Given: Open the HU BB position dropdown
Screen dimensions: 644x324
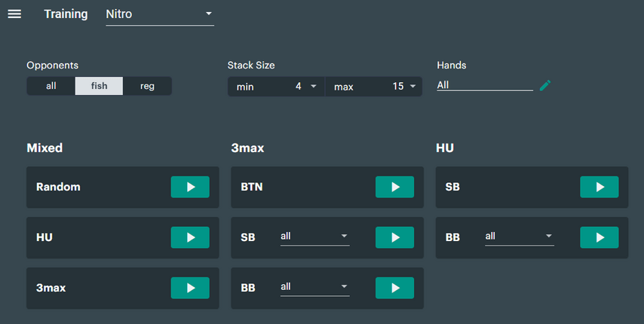Looking at the screenshot, I should 519,237.
